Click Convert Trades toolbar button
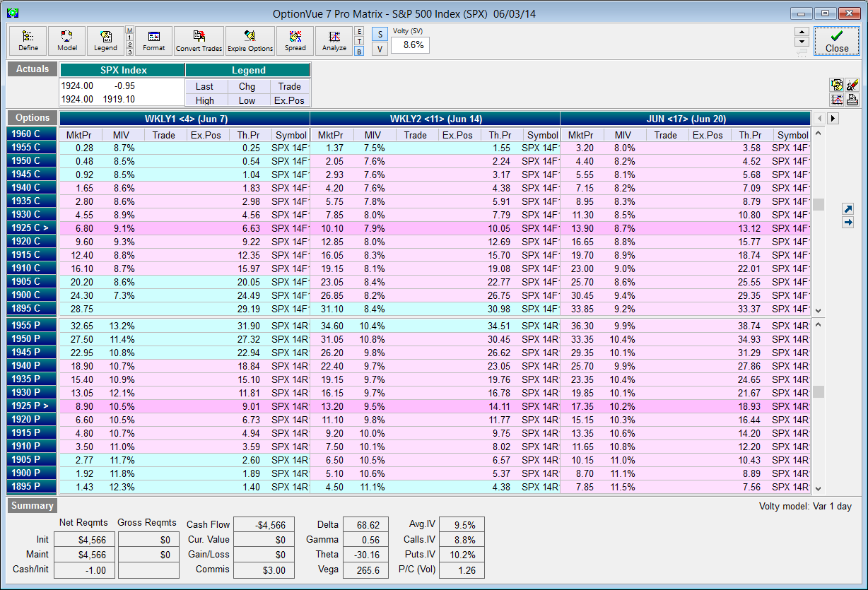Image resolution: width=868 pixels, height=590 pixels. [199, 41]
